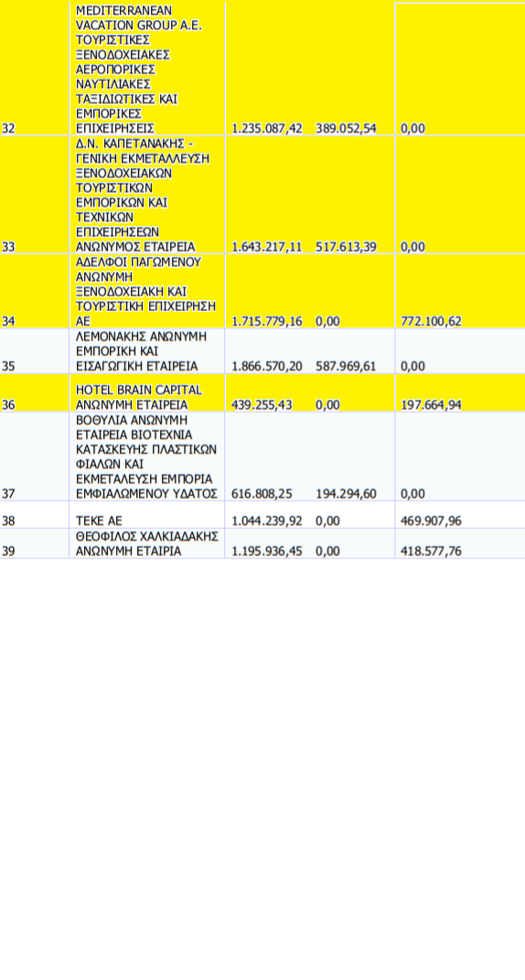This screenshot has height=980, width=525.
Task: Select the amount 1.866.570,20
Action: 267,366
